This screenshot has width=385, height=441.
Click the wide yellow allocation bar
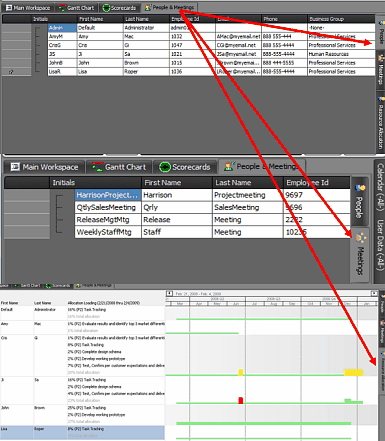coord(353,372)
